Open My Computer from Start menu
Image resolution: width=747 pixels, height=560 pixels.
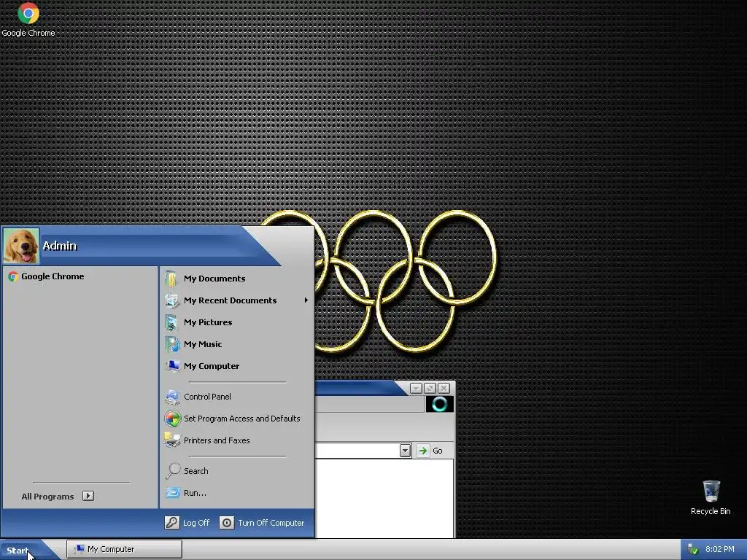point(237,366)
